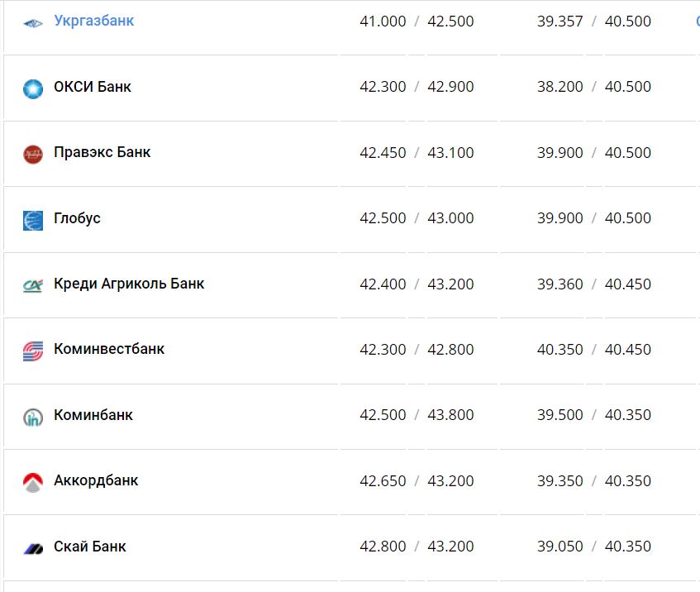Click the Креди Агриколь Банк logo

click(x=33, y=285)
